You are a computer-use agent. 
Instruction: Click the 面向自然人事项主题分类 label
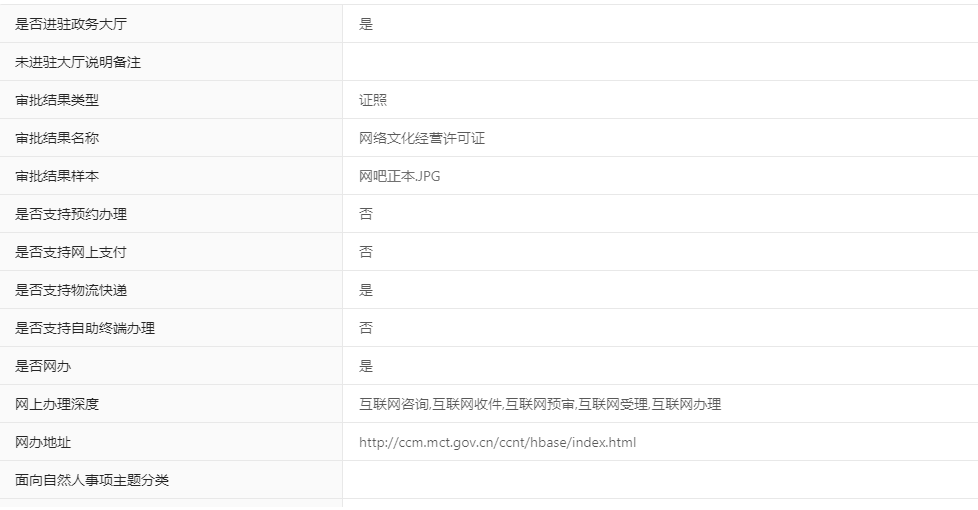(x=92, y=481)
